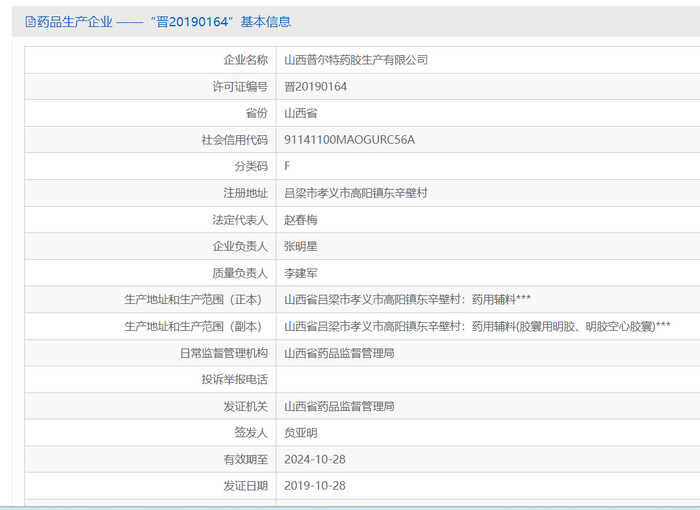Click the 许可证编号 label
This screenshot has width=700, height=510.
coord(240,87)
